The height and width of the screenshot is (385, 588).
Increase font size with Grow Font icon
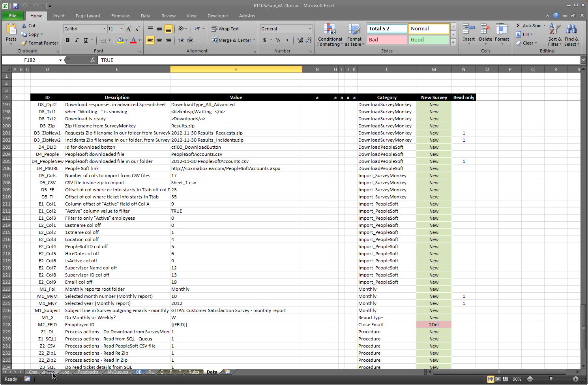click(129, 29)
